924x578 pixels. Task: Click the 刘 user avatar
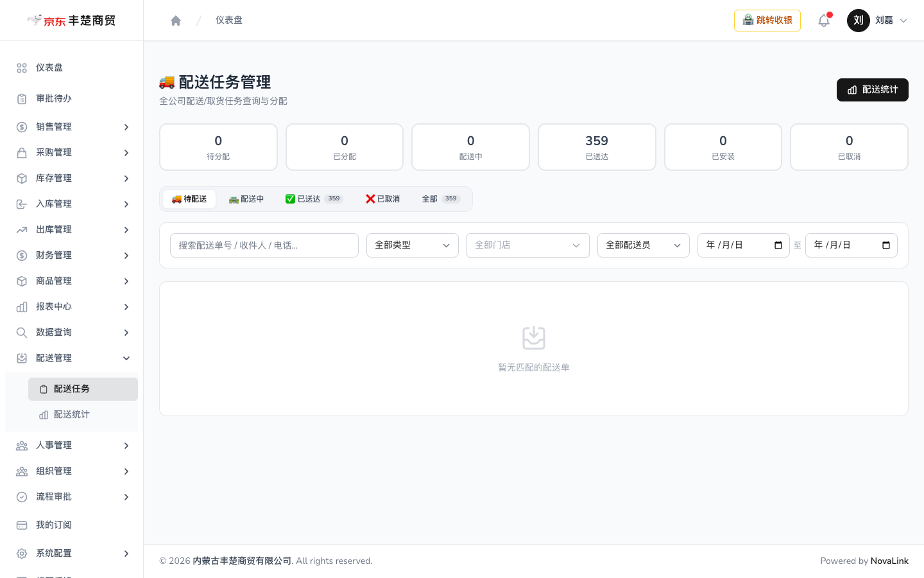point(859,21)
